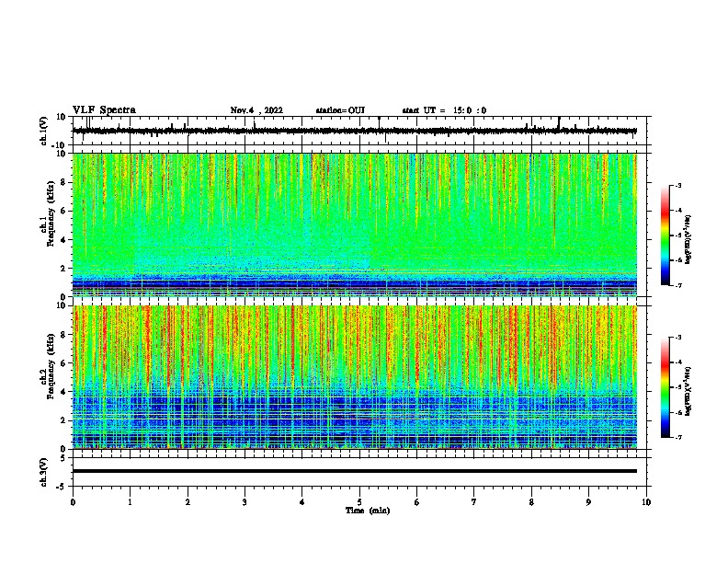Click the "Time (min)" axis label

368,511
